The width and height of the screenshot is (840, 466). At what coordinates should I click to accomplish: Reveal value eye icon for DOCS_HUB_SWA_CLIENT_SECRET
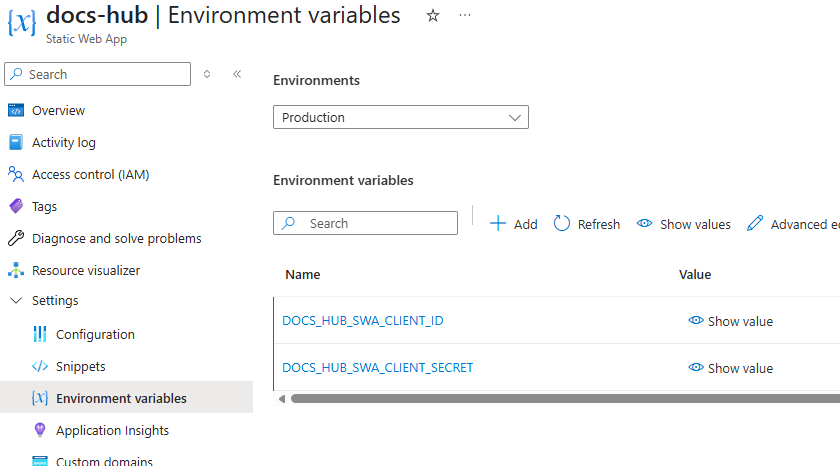[x=696, y=367]
